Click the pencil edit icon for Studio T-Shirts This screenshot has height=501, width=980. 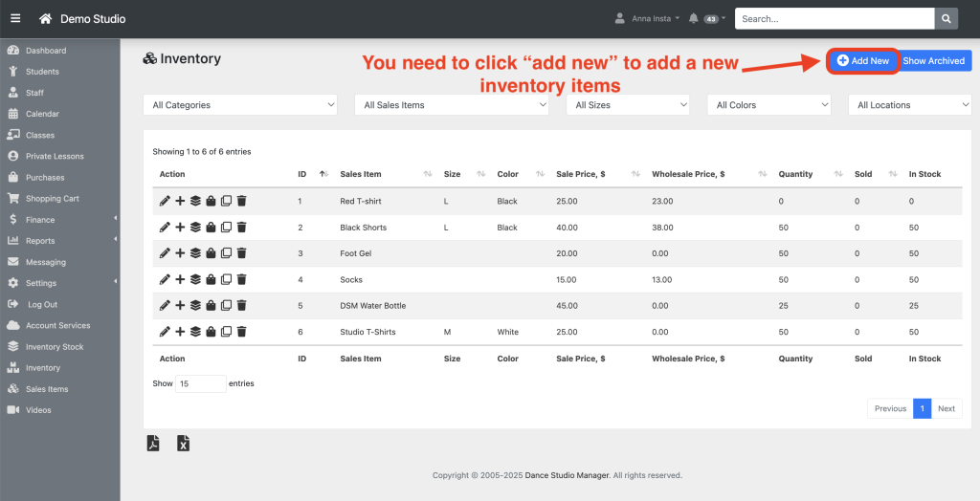165,332
